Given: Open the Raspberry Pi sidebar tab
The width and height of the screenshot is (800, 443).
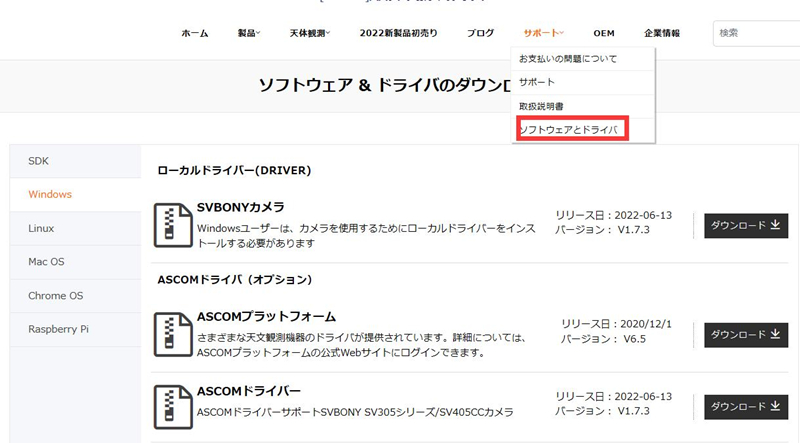Looking at the screenshot, I should tap(58, 328).
